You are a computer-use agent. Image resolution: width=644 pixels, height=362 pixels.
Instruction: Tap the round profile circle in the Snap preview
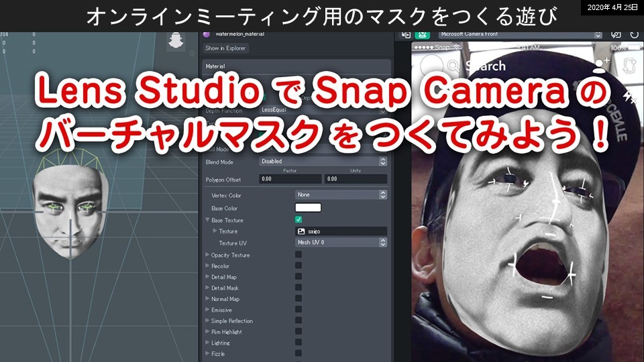coord(431,66)
